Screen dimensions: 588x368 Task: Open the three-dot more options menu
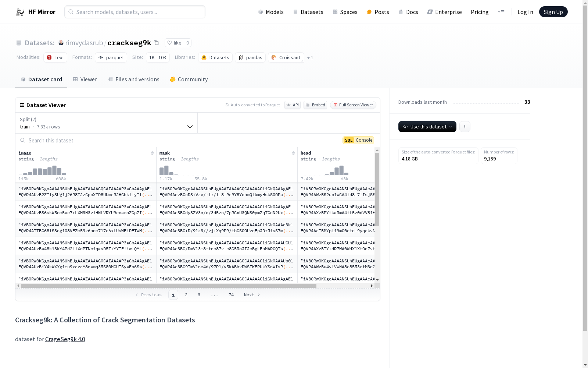click(x=465, y=127)
